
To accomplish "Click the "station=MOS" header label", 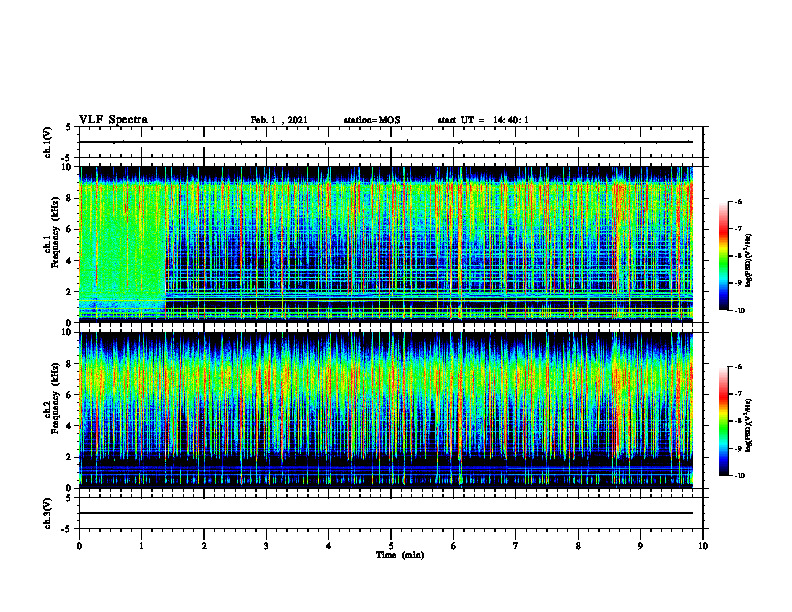I will (x=372, y=120).
